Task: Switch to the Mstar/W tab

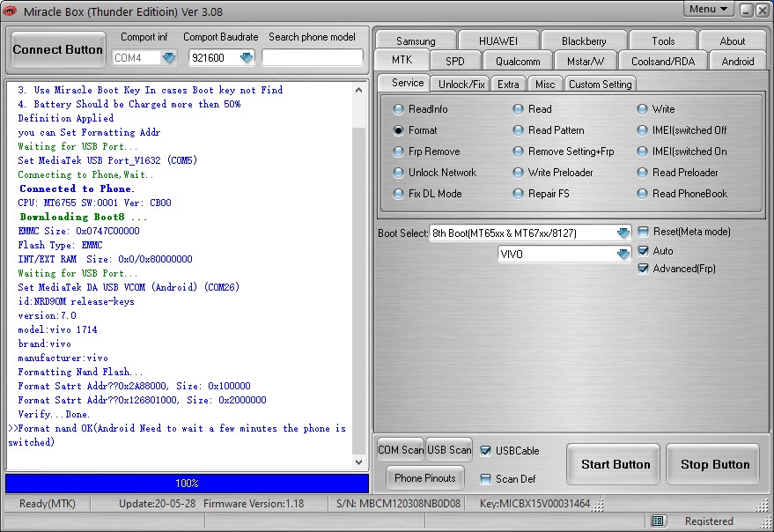Action: 586,61
